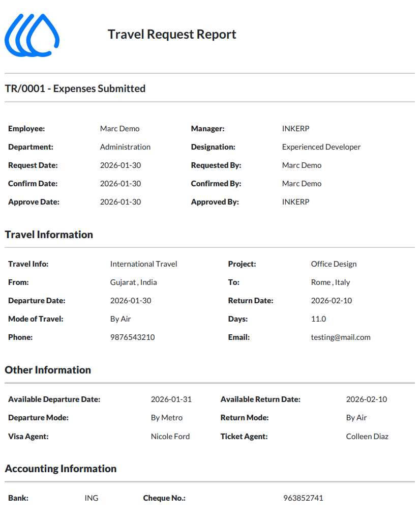Select the Request Date value 2026-01-30
Screen dimensions: 420x519
(x=121, y=165)
